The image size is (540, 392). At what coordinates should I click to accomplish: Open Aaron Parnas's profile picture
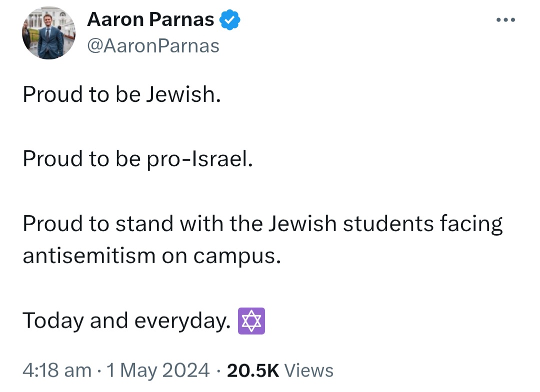coord(48,32)
